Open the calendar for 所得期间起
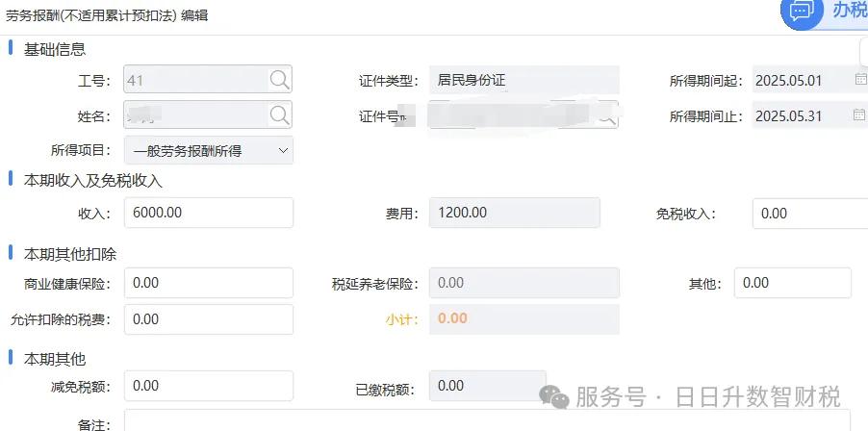 pos(860,80)
